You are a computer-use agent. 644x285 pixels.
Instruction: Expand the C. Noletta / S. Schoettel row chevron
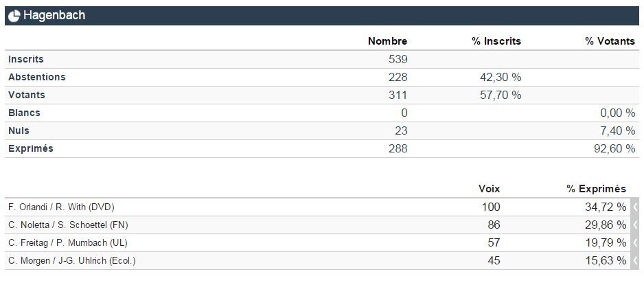[x=635, y=225]
